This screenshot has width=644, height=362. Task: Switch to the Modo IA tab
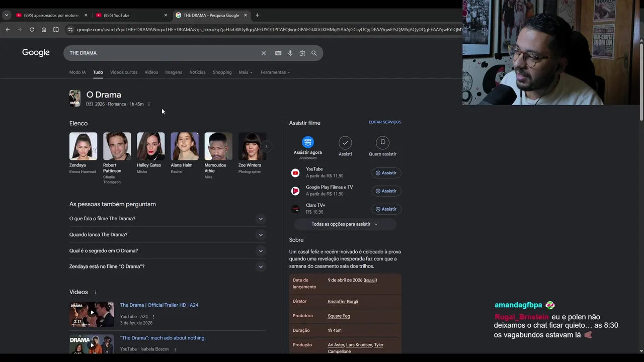[x=77, y=72]
